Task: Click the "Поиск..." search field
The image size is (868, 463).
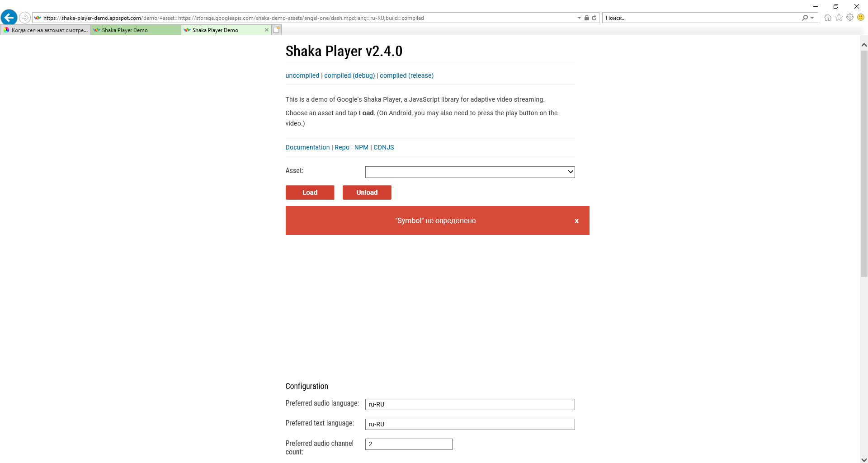Action: 702,18
